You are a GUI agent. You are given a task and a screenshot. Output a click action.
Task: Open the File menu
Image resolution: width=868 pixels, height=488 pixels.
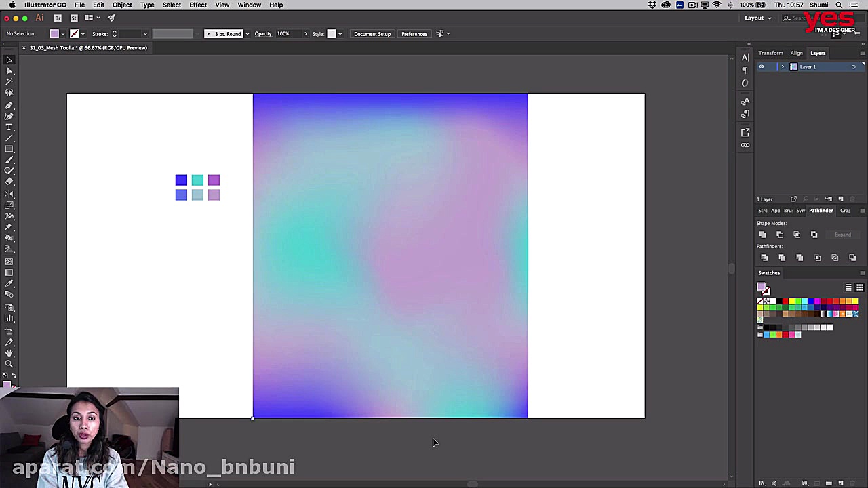(x=79, y=5)
